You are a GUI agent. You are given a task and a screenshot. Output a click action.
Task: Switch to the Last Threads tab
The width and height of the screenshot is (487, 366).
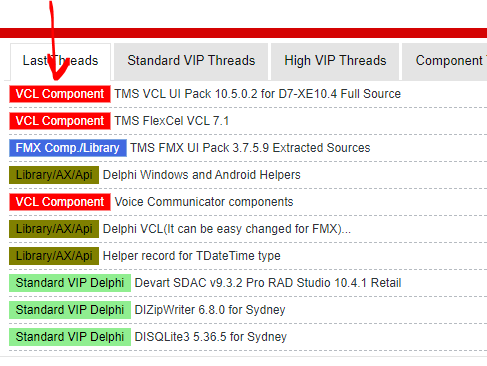click(60, 61)
